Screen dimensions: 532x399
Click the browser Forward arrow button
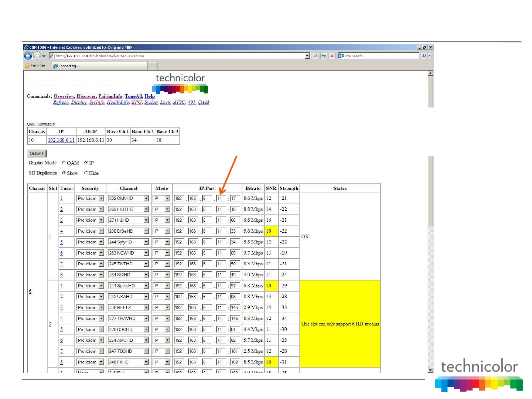tap(37, 56)
